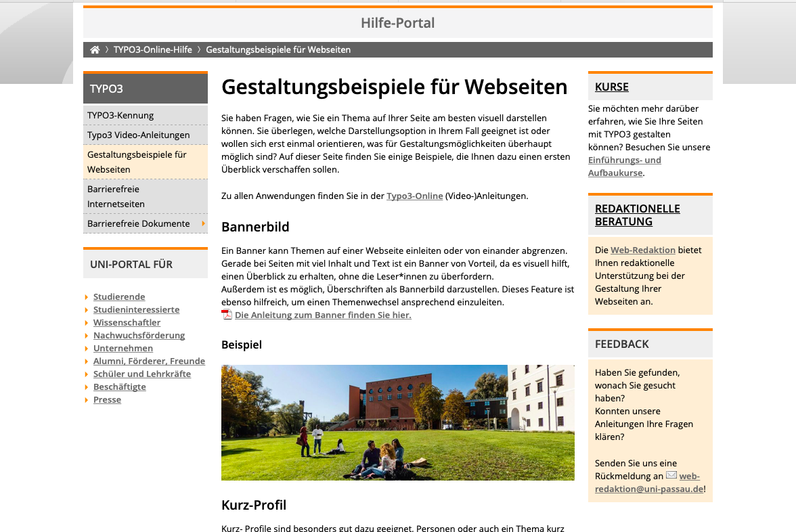
Task: Click the campus lawn banner image
Action: [x=397, y=422]
